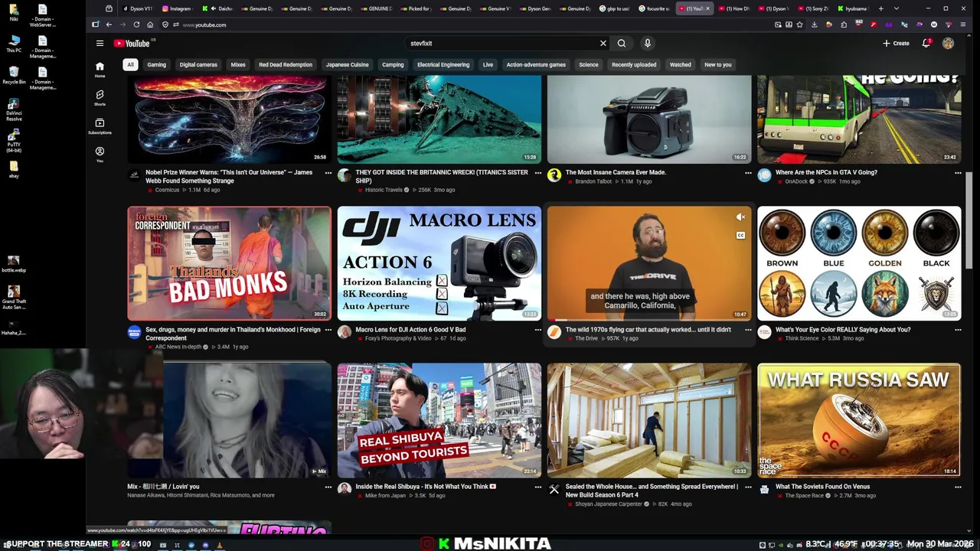The height and width of the screenshot is (551, 980).
Task: Open options for Eye Color video
Action: tap(958, 330)
